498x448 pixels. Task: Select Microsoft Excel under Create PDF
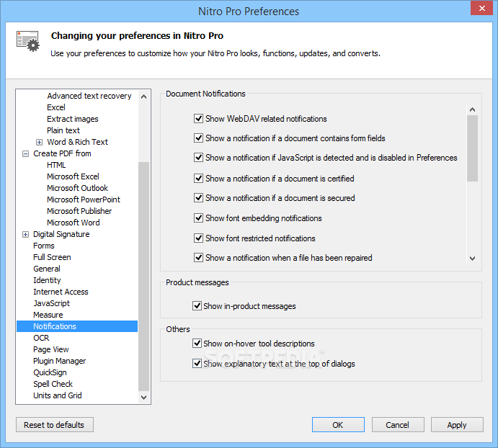coord(73,176)
